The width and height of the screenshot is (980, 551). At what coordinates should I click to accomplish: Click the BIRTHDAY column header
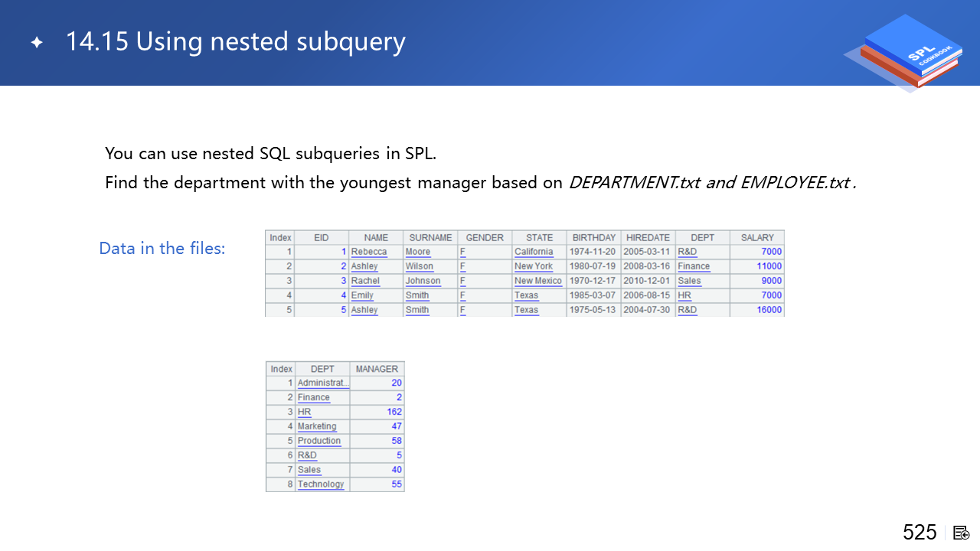[x=593, y=238]
